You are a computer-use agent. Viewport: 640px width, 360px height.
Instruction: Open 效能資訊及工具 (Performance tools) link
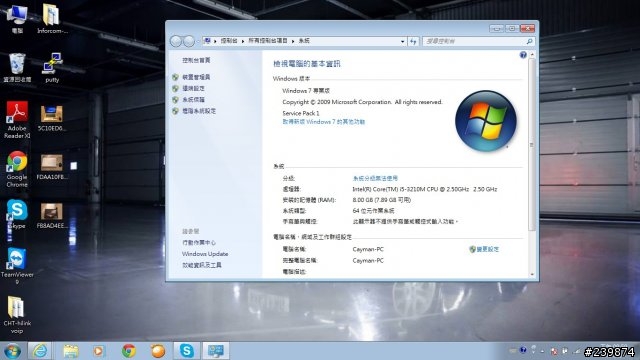click(x=202, y=265)
